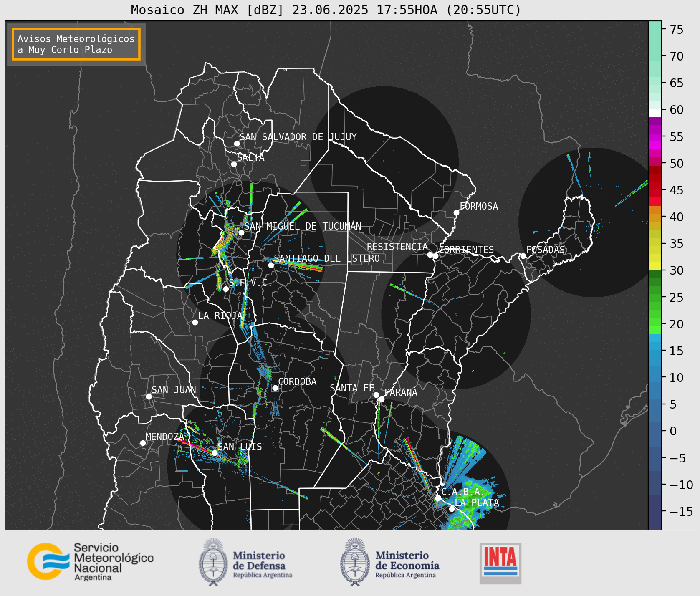This screenshot has width=700, height=596.
Task: Select the S.F.V.C. city marker
Action: [226, 289]
